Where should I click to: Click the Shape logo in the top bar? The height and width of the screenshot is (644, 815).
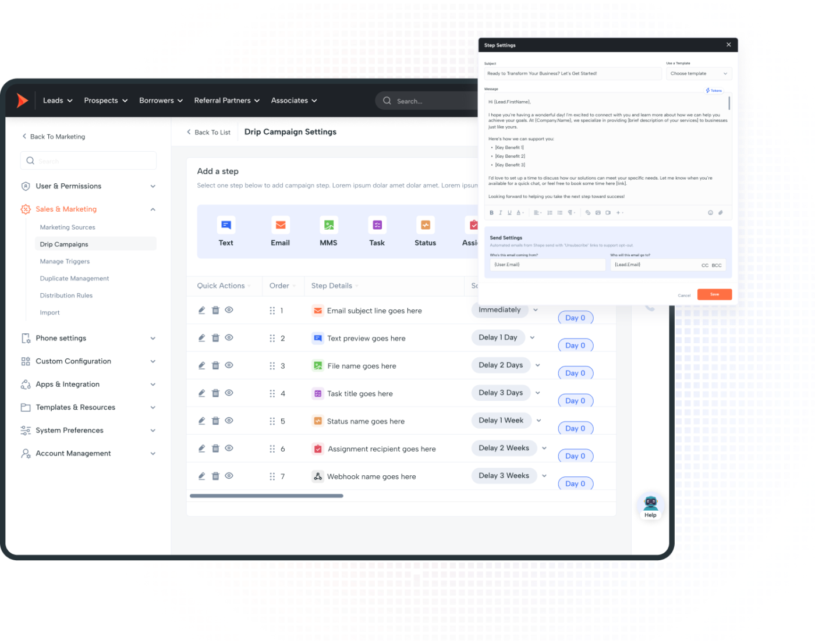pyautogui.click(x=22, y=101)
